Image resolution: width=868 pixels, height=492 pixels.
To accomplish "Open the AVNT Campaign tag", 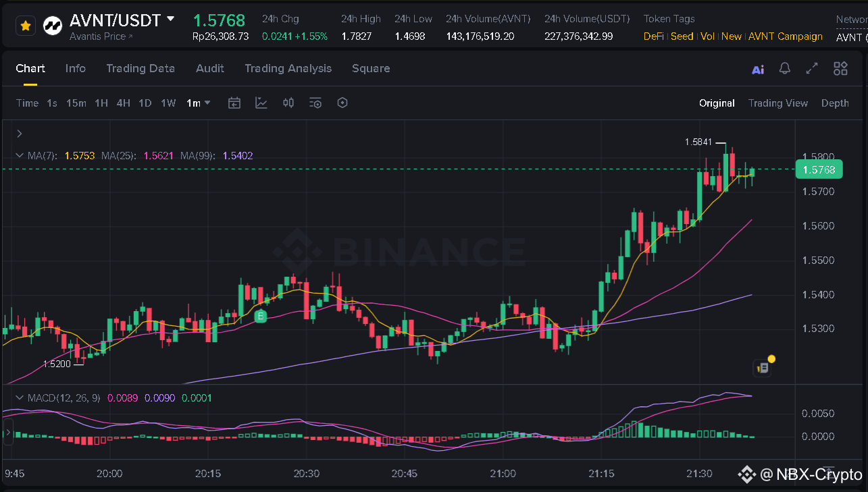I will point(786,36).
